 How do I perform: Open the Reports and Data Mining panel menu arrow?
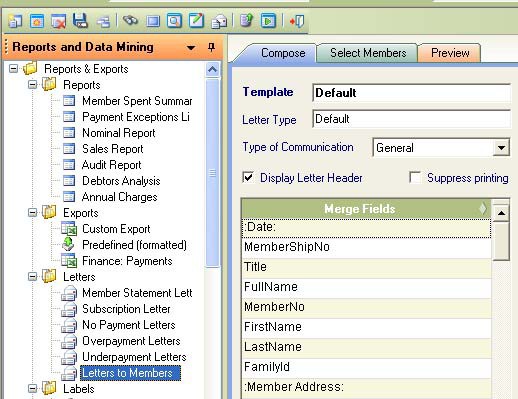191,48
